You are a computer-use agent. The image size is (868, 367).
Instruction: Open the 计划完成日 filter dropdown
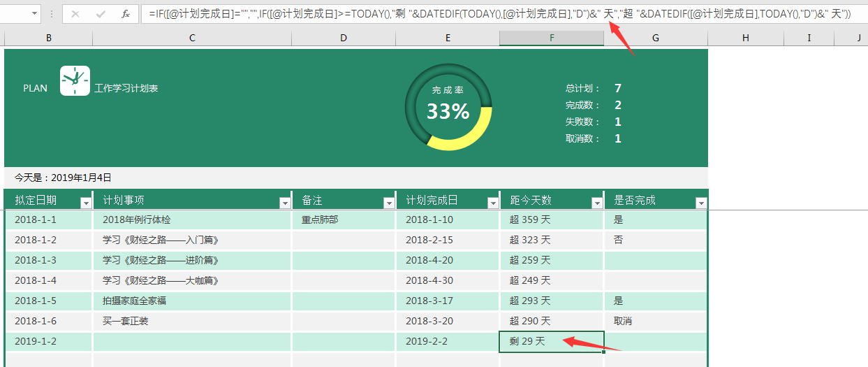(x=493, y=203)
